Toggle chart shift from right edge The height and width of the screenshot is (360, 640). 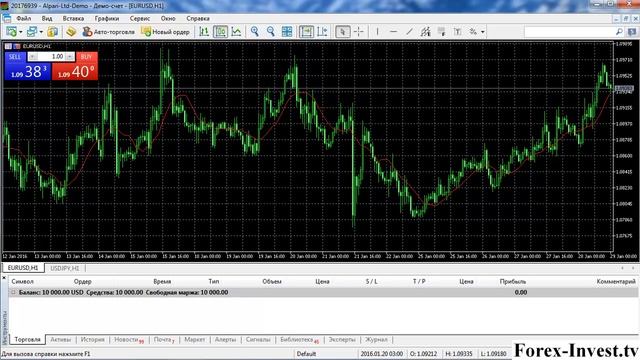tap(322, 31)
